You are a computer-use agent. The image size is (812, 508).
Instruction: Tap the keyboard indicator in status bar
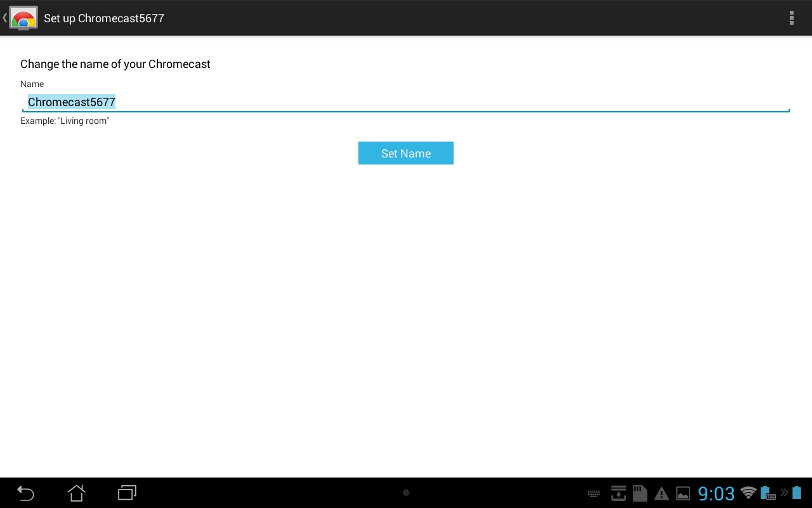pos(594,493)
